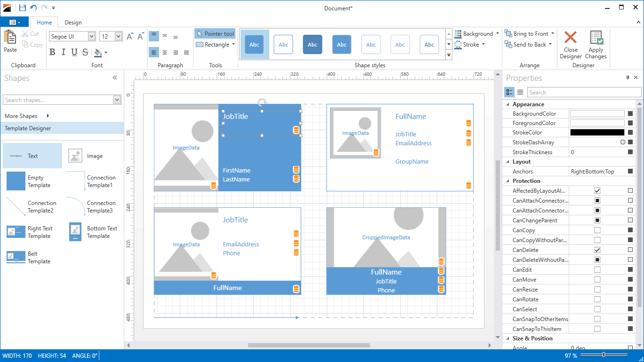Uncheck the AffectedByLayoutAl... checkbox
644x362 pixels.
[597, 191]
